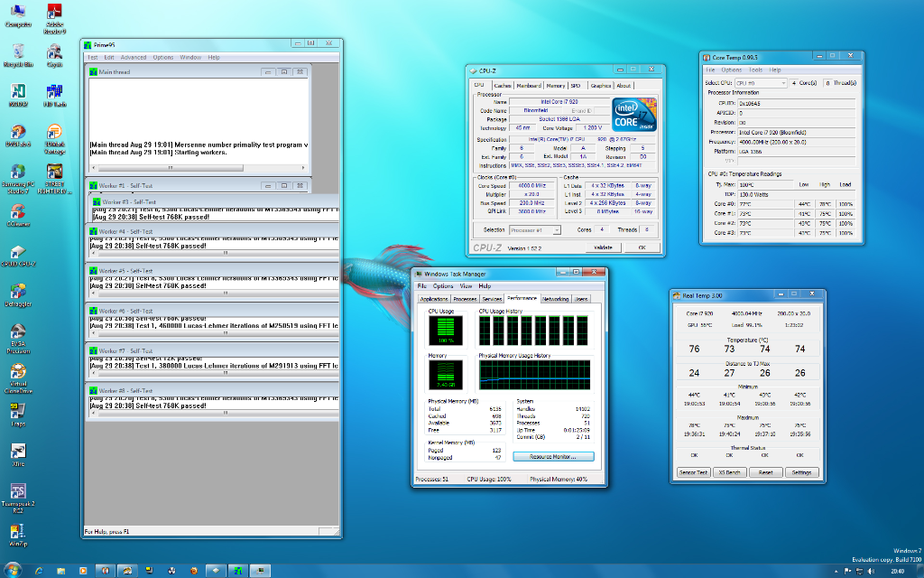Launch Adobe Reader 9 from the desktop
This screenshot has height=578, width=924.
(x=54, y=18)
